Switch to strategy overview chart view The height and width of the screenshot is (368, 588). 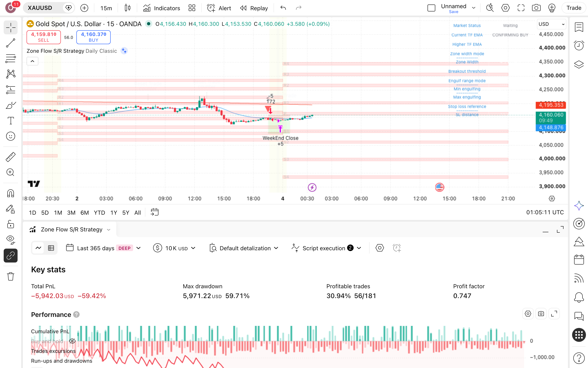(38, 248)
